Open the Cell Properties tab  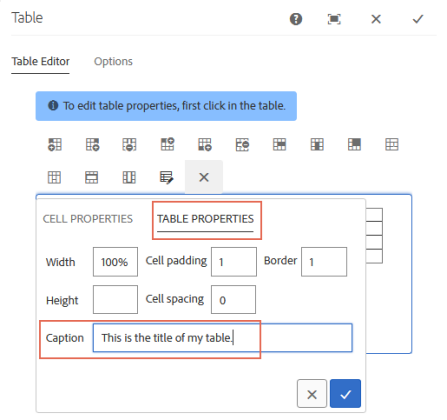click(x=88, y=219)
